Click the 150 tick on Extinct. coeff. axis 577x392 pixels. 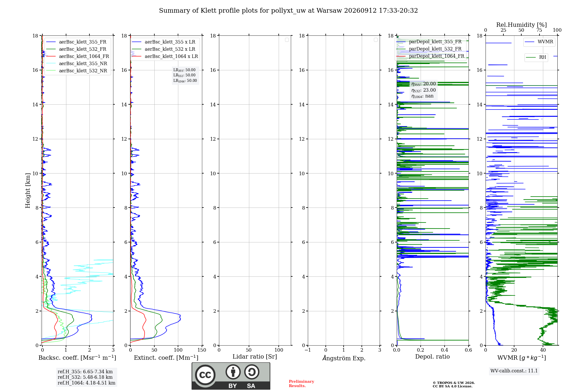pos(202,350)
